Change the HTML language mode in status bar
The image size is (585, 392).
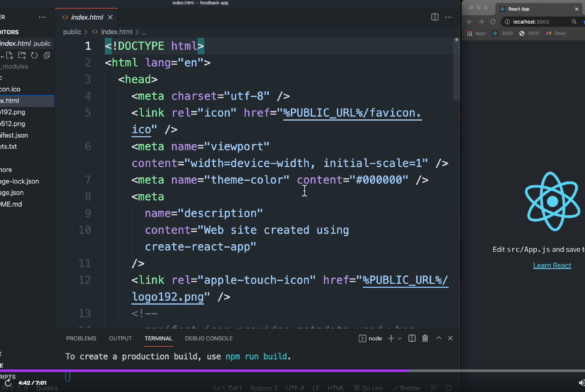(336, 388)
